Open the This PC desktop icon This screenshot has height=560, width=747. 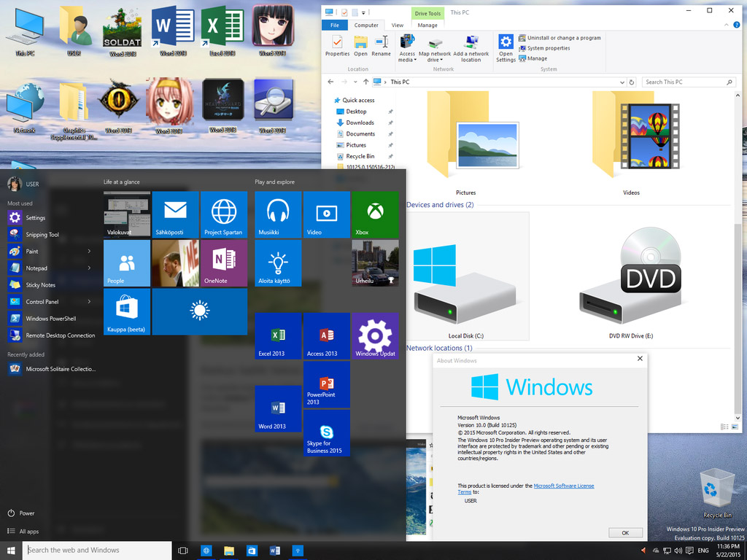click(x=25, y=31)
